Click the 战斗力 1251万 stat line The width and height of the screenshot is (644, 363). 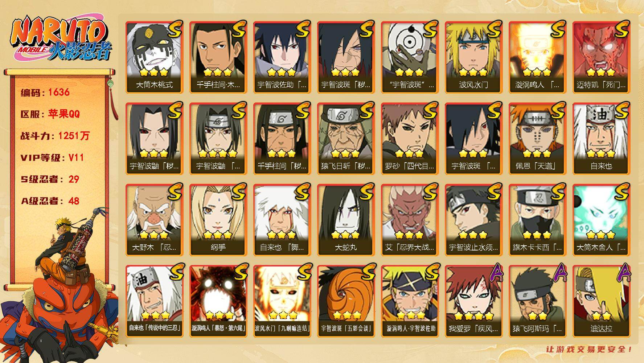click(x=55, y=136)
